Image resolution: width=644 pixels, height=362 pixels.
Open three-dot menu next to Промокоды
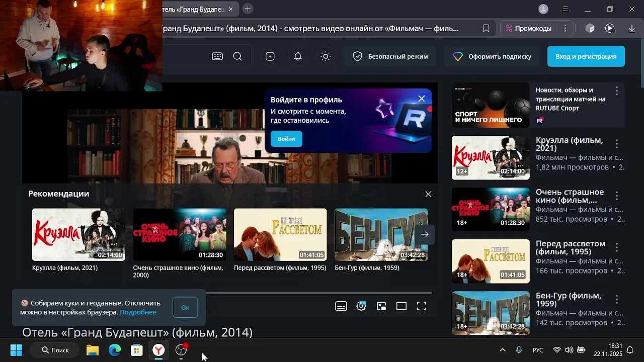click(x=565, y=29)
